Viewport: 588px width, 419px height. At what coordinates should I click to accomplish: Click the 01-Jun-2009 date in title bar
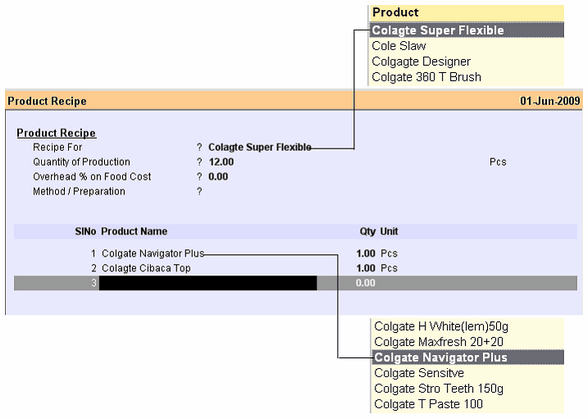pos(550,101)
